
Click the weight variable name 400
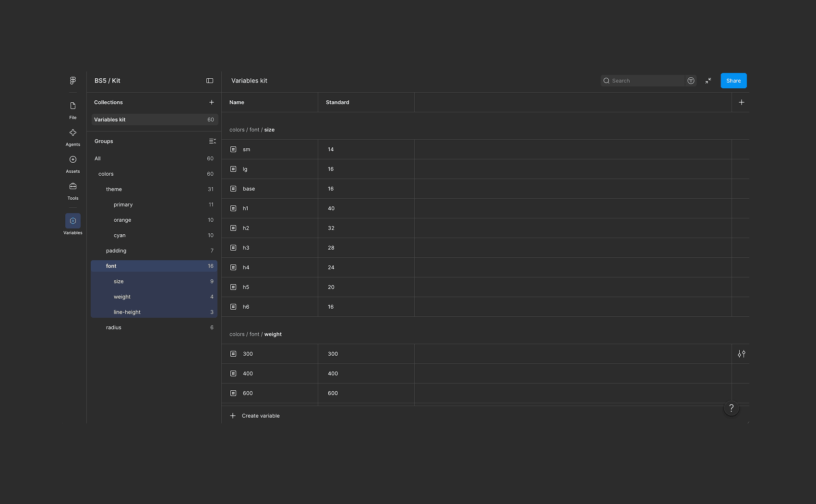[x=248, y=373]
